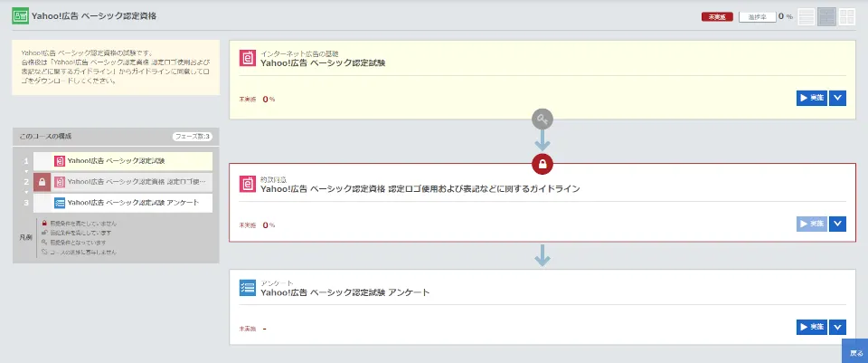Image resolution: width=868 pixels, height=363 pixels.
Task: Click the Yahoo!広告 ベーシック認定試験 アンケート card title
Action: [x=344, y=292]
